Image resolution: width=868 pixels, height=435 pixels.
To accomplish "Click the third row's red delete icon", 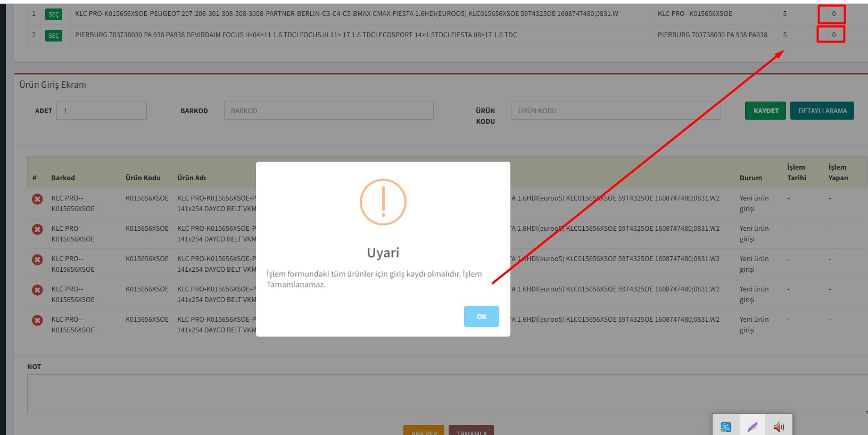I will click(37, 260).
